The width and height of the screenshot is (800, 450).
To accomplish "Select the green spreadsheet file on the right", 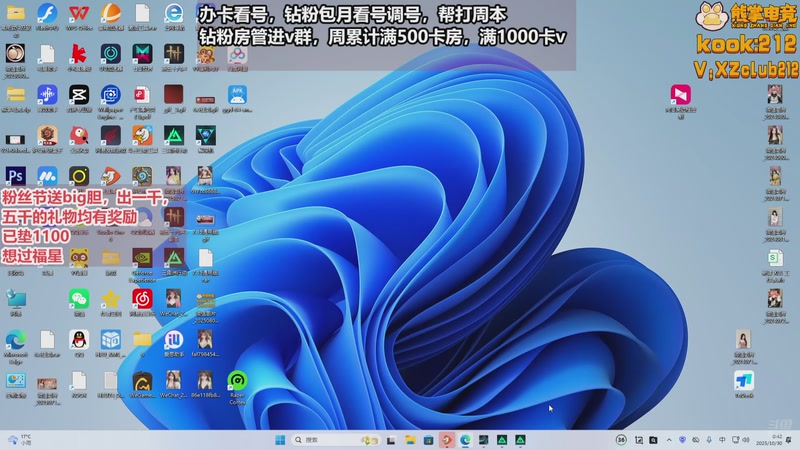I will click(x=775, y=258).
